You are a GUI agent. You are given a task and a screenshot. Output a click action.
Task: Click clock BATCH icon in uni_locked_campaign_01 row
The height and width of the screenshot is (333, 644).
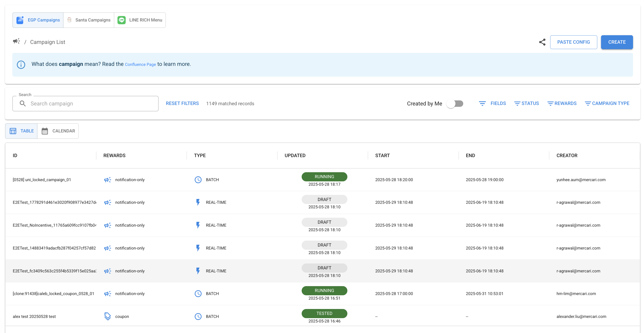click(x=198, y=180)
